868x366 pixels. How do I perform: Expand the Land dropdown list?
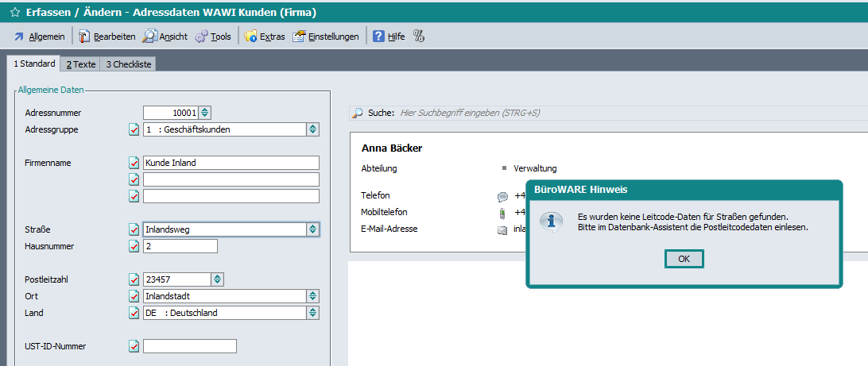point(313,313)
